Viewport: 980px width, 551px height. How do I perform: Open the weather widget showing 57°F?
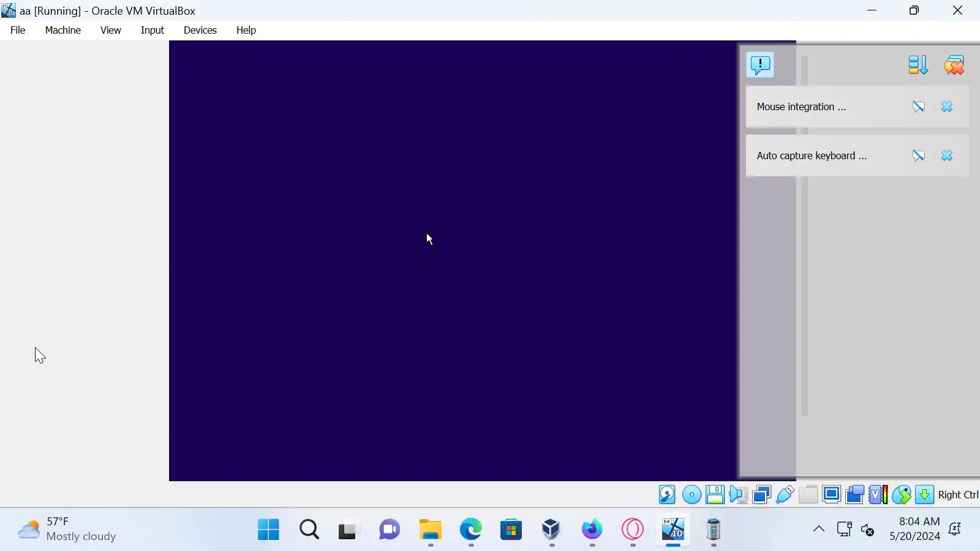coord(67,530)
